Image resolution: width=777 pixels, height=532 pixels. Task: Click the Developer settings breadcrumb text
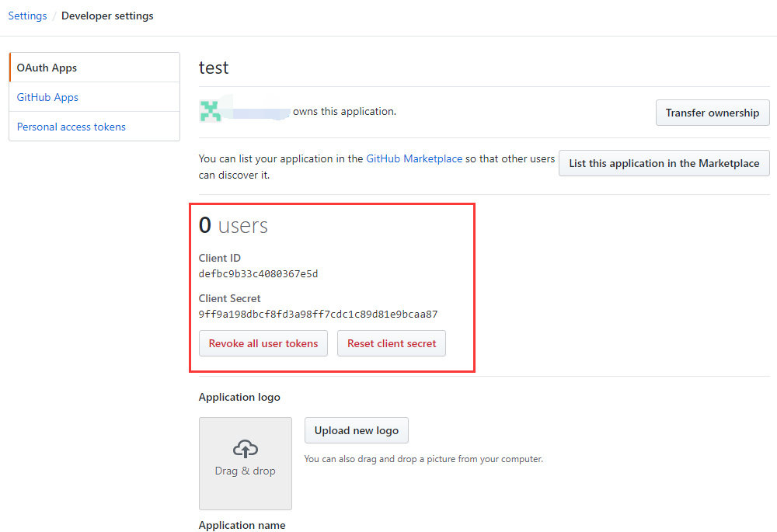(x=107, y=16)
